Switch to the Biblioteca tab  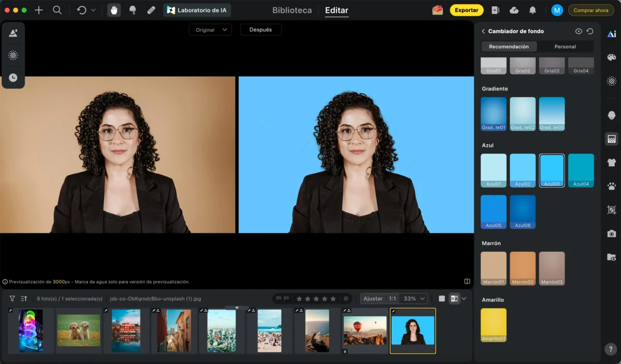coord(292,10)
